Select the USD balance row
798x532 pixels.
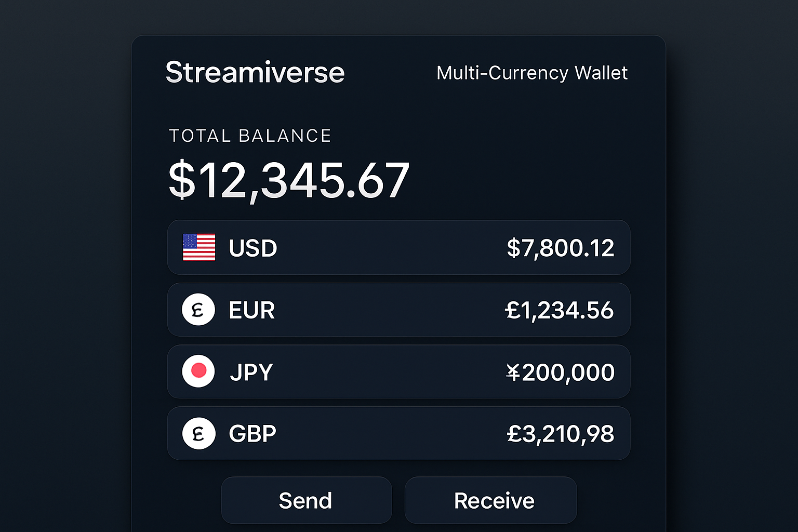398,248
